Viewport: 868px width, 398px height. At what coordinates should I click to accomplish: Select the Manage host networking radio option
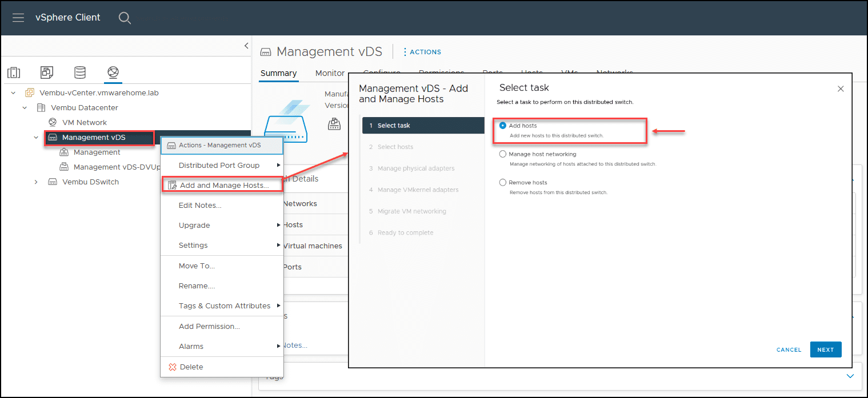503,154
